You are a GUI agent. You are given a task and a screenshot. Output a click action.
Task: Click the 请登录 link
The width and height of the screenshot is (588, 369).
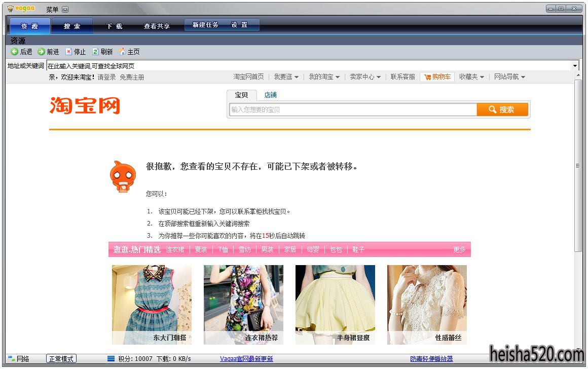pyautogui.click(x=106, y=77)
